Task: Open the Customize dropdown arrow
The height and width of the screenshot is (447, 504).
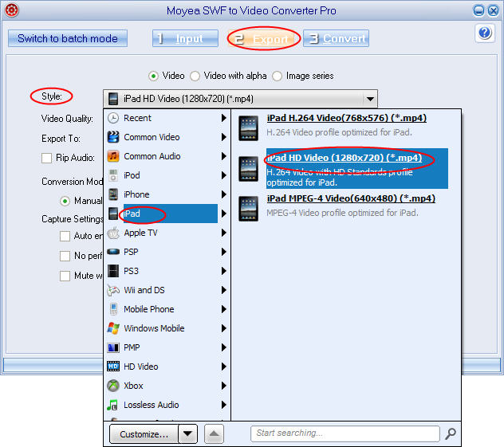Action: 187,433
